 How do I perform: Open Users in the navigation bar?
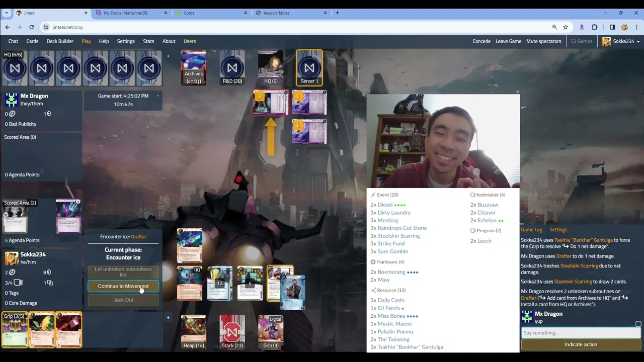(190, 41)
